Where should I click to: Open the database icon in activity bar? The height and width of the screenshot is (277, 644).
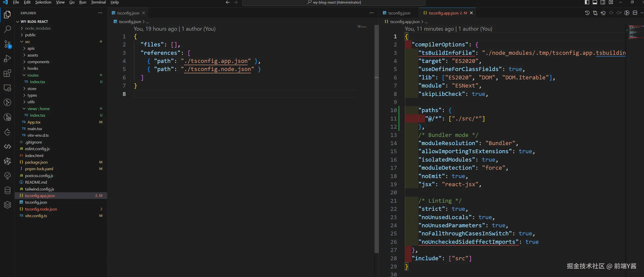click(7, 190)
